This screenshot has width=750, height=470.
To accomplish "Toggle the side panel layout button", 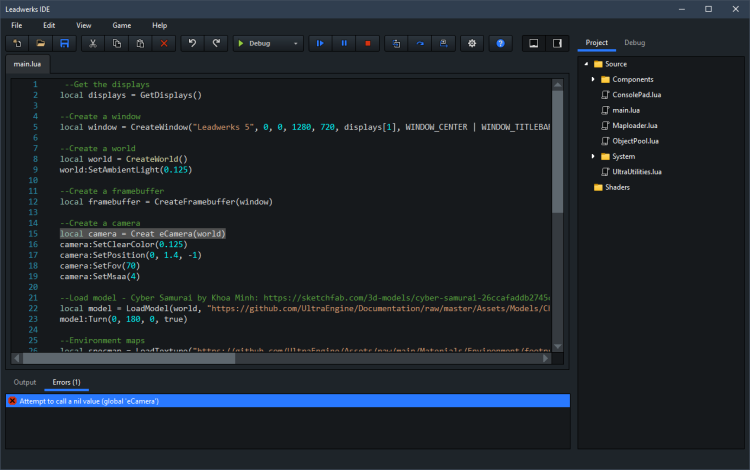I will point(557,44).
